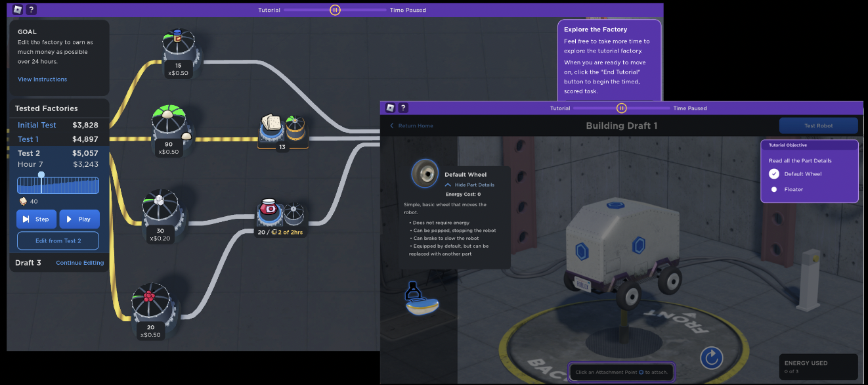Click the Test Robot button
This screenshot has height=385, width=868.
(x=818, y=125)
